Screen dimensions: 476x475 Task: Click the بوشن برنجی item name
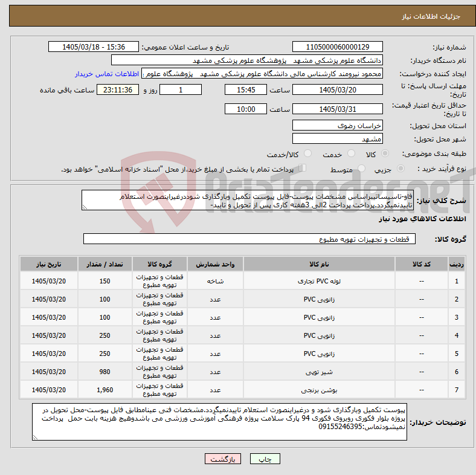point(319,390)
